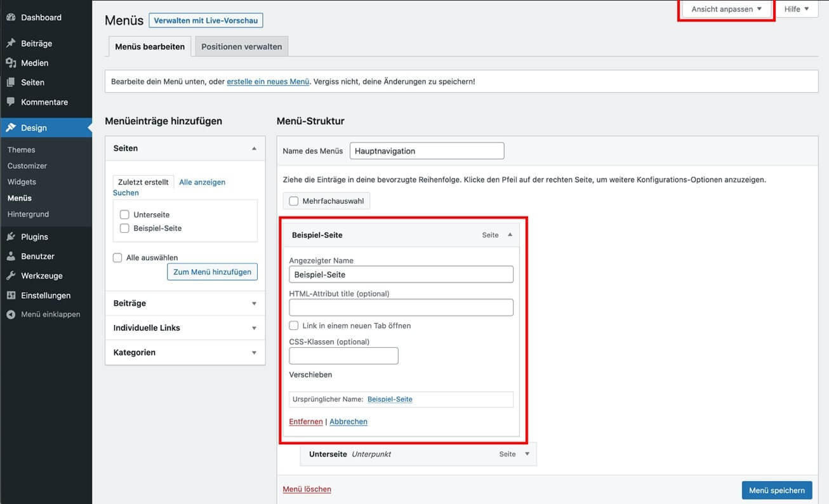The image size is (829, 504).
Task: Enable the Mehrfachauswahl checkbox
Action: 293,201
